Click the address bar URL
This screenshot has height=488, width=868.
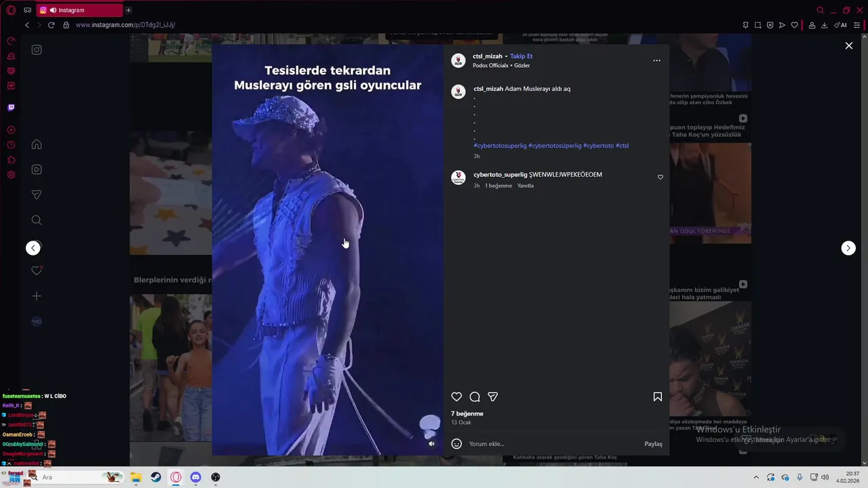pos(125,25)
